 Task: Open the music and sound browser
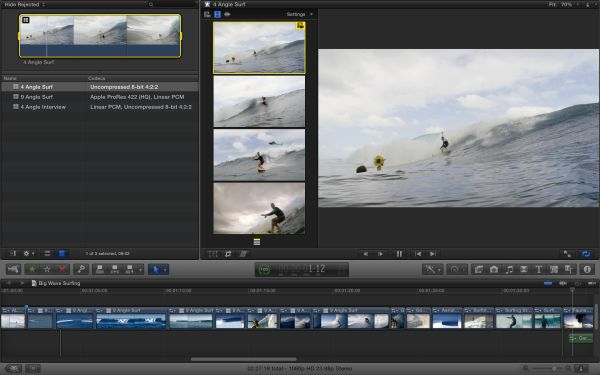[509, 269]
